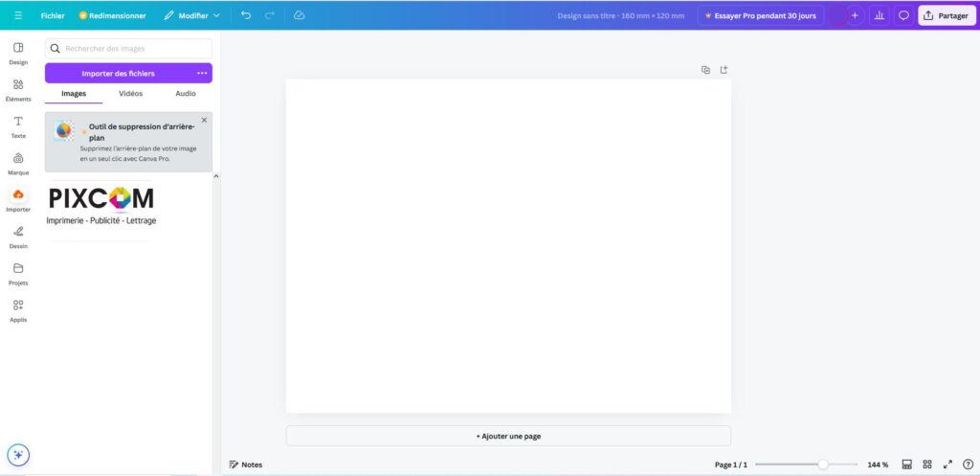Expand the Modifier dropdown menu

[191, 15]
